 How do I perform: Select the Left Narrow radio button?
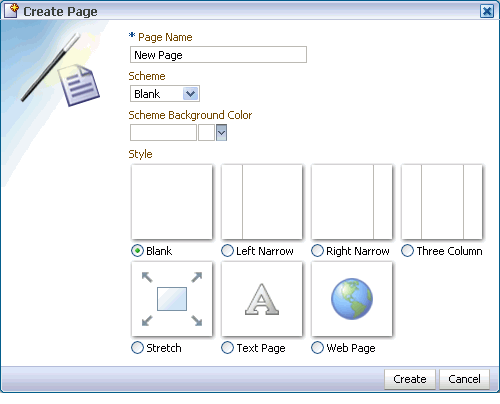pyautogui.click(x=227, y=251)
